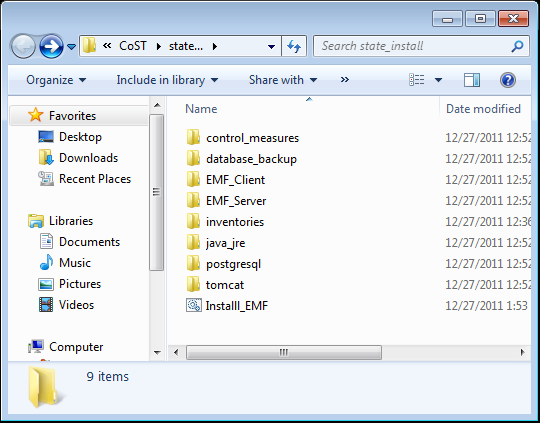Image resolution: width=540 pixels, height=423 pixels.
Task: Select Favorites label in the navigation pane
Action: [x=72, y=116]
